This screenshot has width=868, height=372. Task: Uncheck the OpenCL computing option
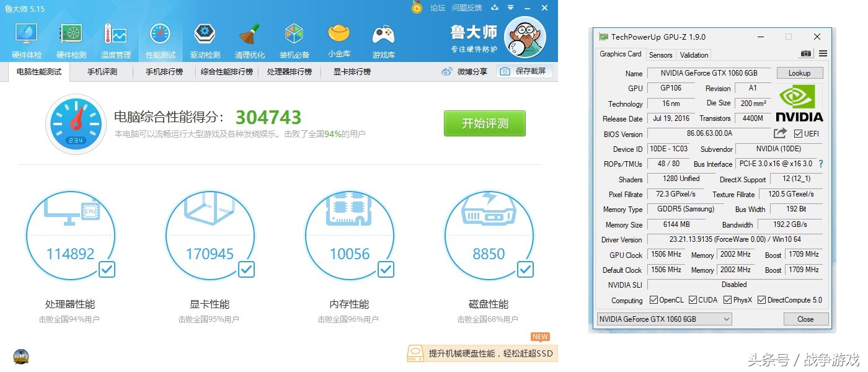pos(653,299)
